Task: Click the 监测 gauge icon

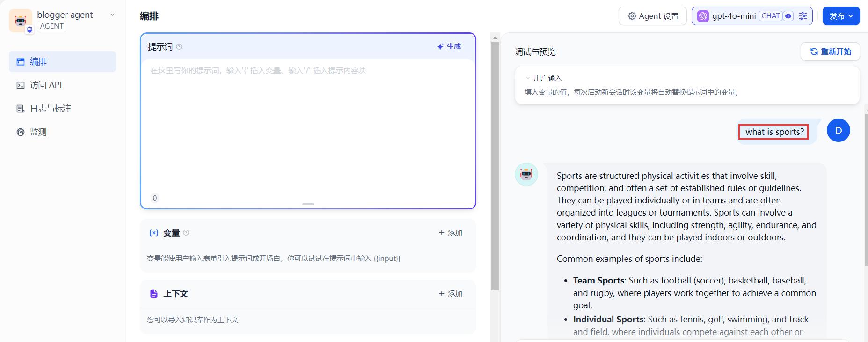Action: [21, 132]
